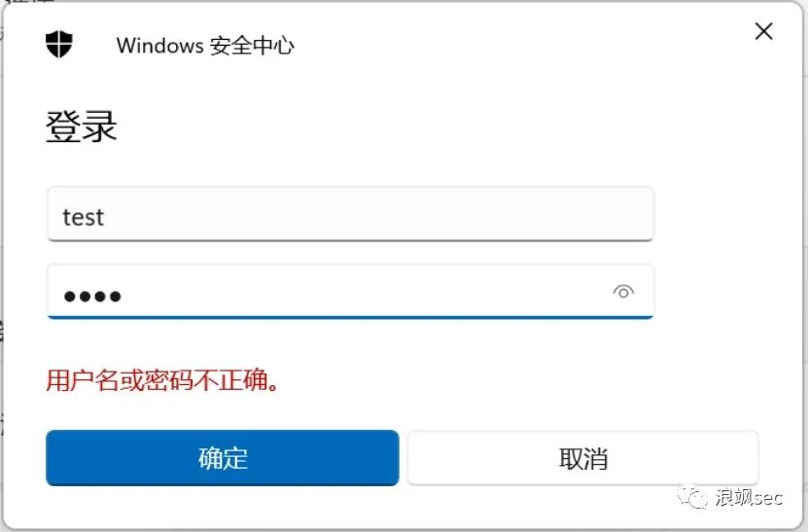Screen dimensions: 808x532
Task: Click the Windows 安全中心 title text
Action: click(x=205, y=46)
